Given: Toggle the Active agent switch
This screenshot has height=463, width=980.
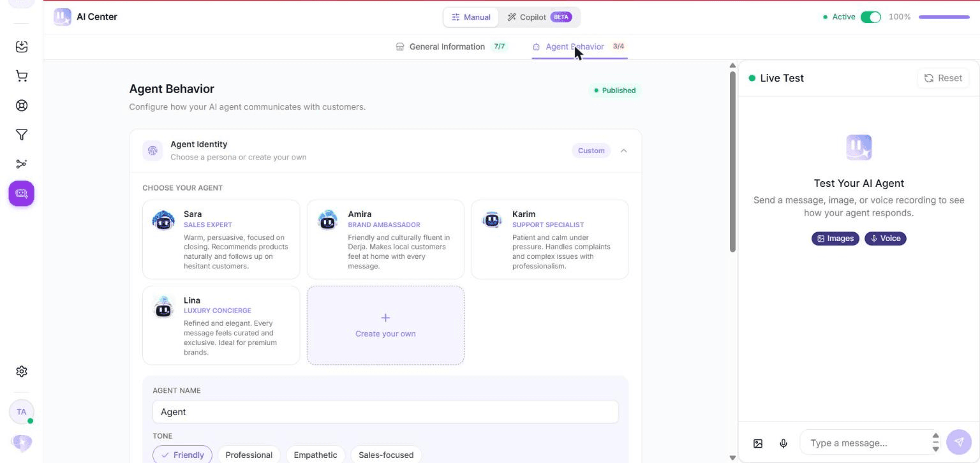Looking at the screenshot, I should (870, 17).
